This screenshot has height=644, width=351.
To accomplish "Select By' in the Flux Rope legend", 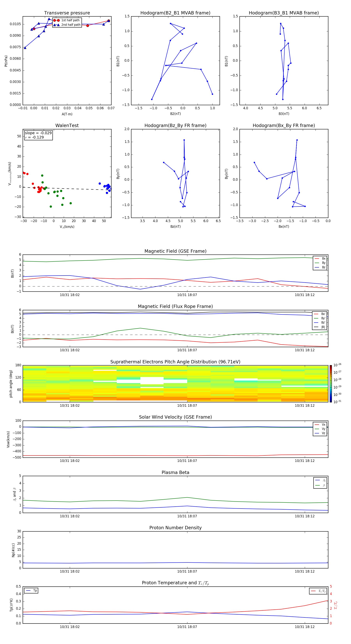I will (320, 318).
